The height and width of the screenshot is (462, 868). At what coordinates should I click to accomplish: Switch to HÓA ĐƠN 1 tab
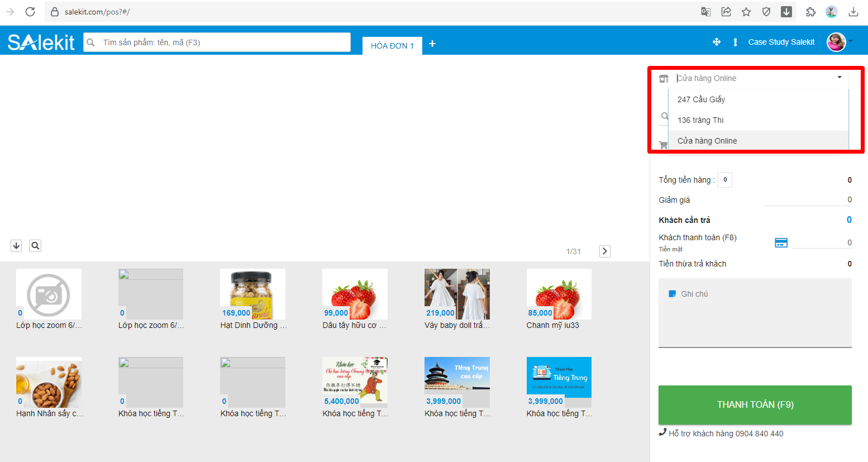point(392,46)
